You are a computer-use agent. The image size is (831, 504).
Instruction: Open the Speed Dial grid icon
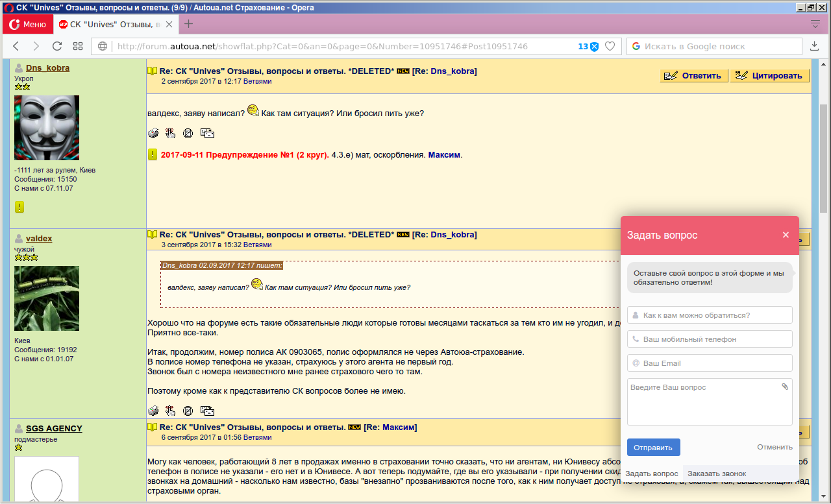(x=78, y=46)
